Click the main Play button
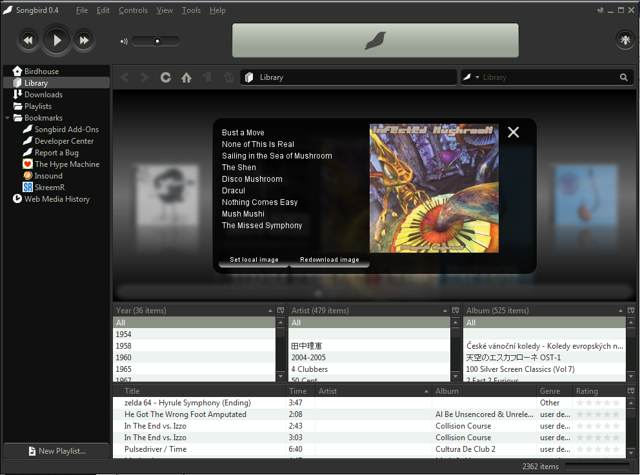This screenshot has width=640, height=475. [x=56, y=40]
